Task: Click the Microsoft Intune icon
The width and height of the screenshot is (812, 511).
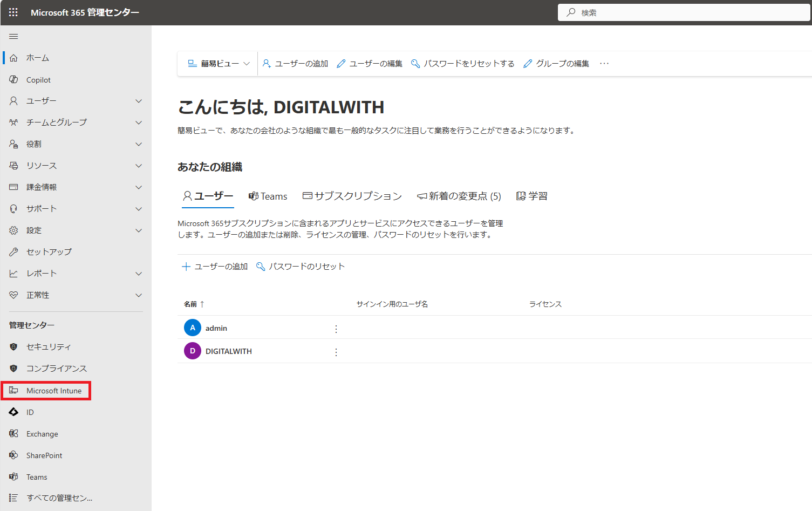Action: (13, 390)
